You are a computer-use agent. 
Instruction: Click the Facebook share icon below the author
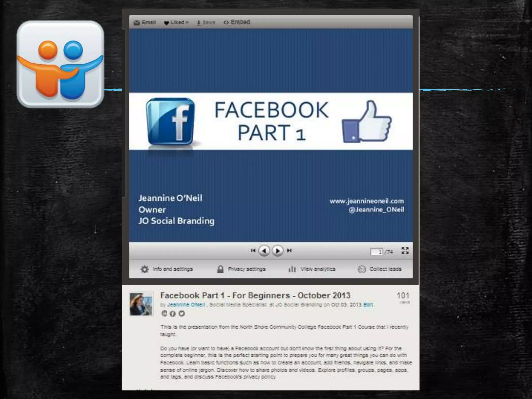click(x=173, y=314)
